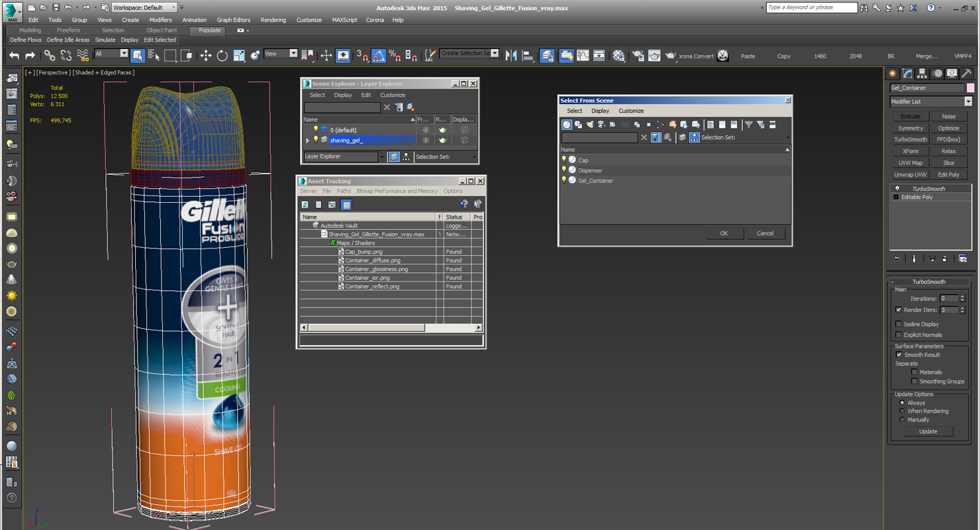Click the FFD(box) modifier button
The height and width of the screenshot is (530, 980).
click(x=948, y=140)
